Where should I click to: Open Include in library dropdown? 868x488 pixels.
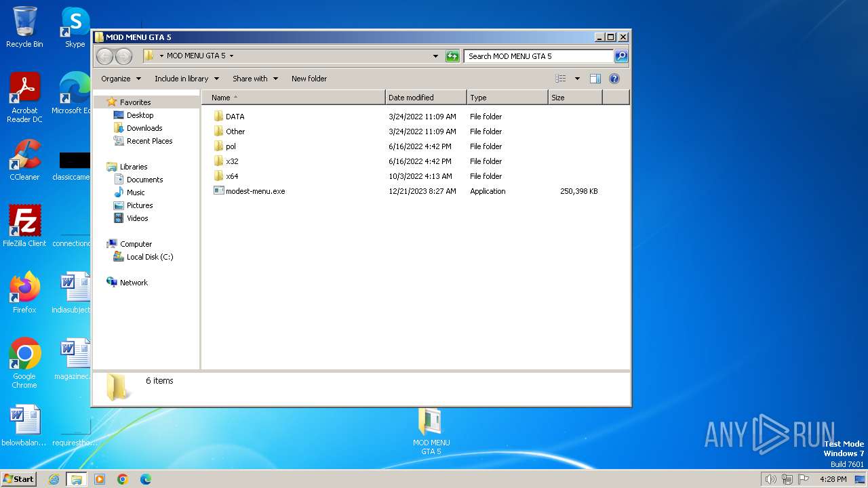186,79
